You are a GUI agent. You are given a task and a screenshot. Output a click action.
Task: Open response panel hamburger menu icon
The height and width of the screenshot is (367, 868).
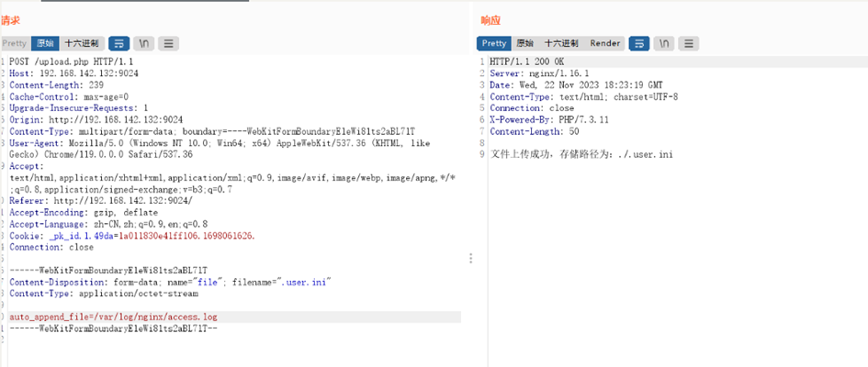coord(689,43)
